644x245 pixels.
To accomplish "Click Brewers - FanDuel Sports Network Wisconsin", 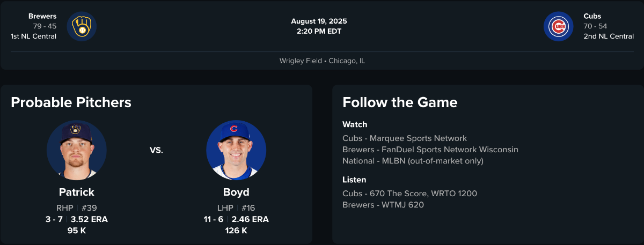I will click(x=430, y=150).
